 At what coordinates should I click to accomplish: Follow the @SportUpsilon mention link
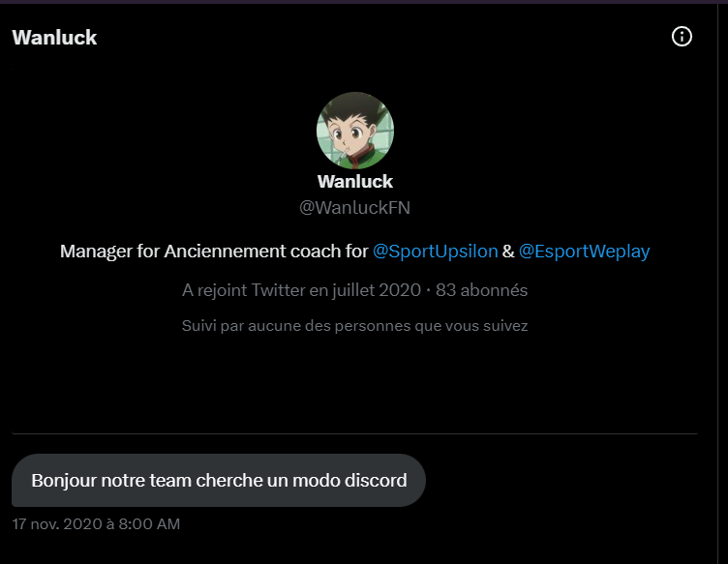pyautogui.click(x=435, y=251)
